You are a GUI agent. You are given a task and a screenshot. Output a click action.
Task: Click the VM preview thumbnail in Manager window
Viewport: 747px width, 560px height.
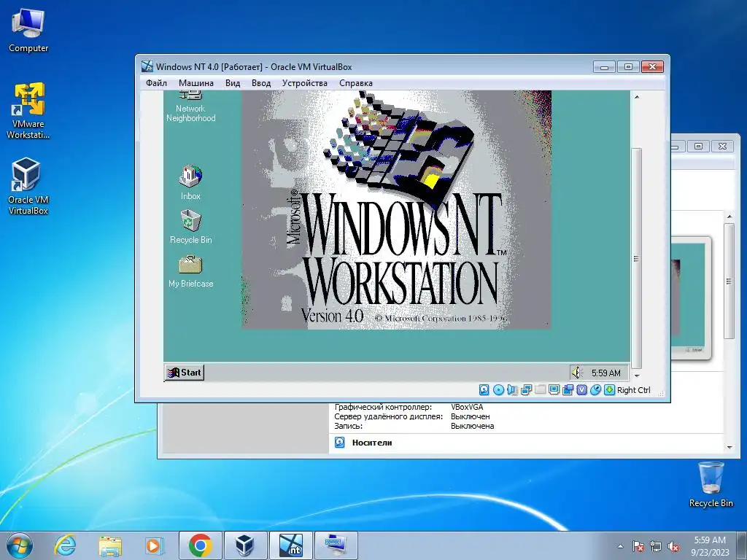[690, 297]
